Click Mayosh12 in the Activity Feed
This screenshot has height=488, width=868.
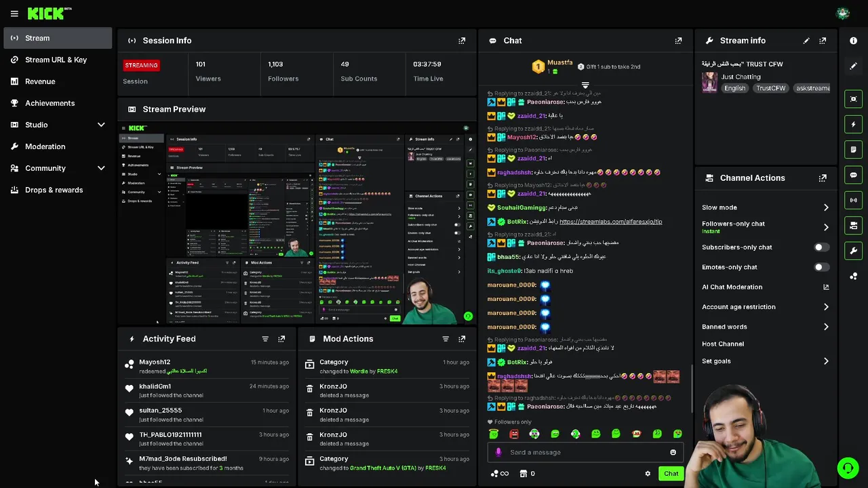pos(155,362)
